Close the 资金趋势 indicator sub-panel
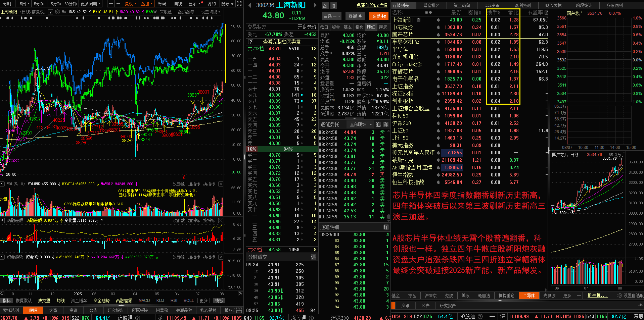Screen dimensions: 644x320 (x=221, y=257)
